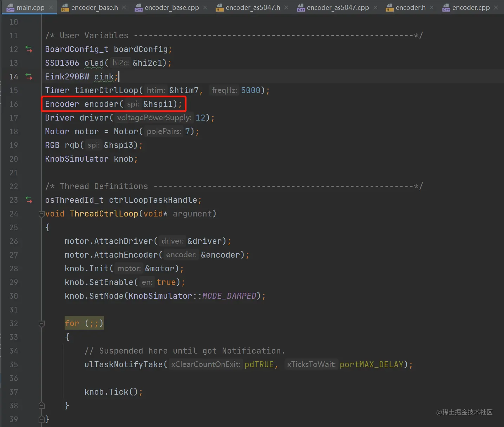Click the User Variables comment line
This screenshot has height=427, width=504.
tap(234, 35)
